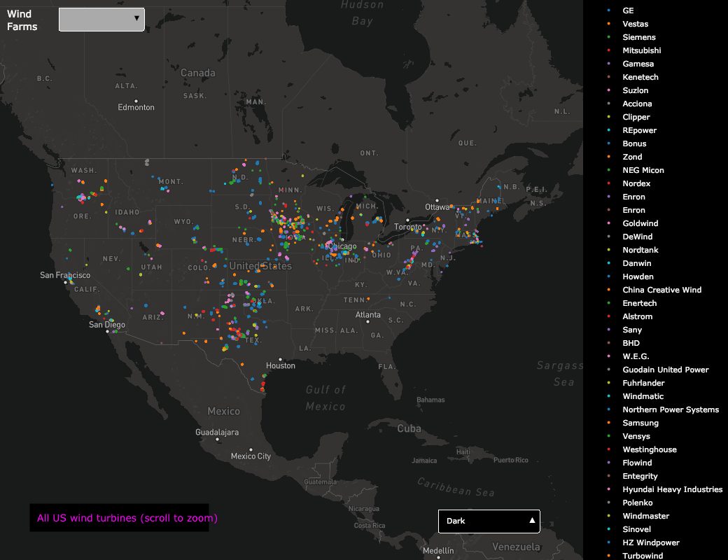Click the San Francisco city marker
This screenshot has height=560, width=728.
65,282
